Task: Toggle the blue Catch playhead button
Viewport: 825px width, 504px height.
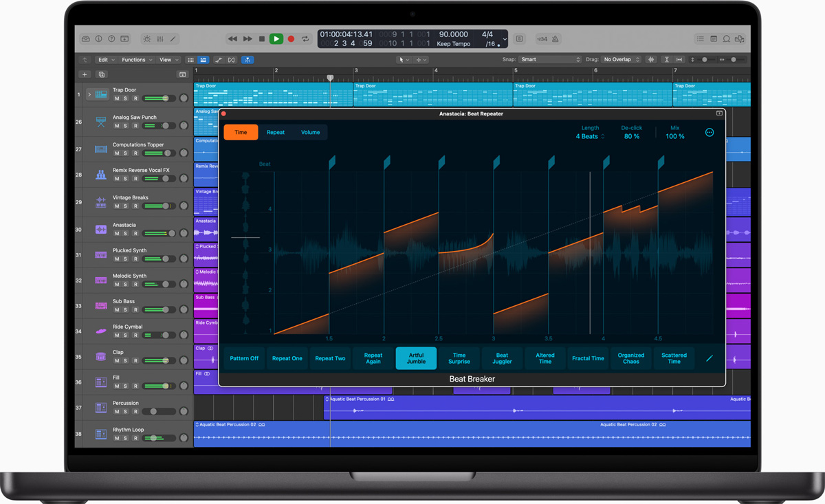Action: (247, 60)
